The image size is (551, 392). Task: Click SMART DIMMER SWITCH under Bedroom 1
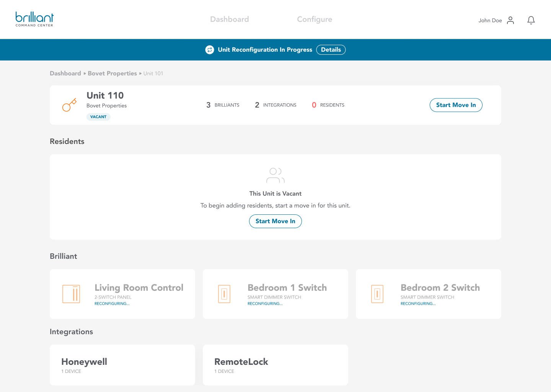(274, 297)
